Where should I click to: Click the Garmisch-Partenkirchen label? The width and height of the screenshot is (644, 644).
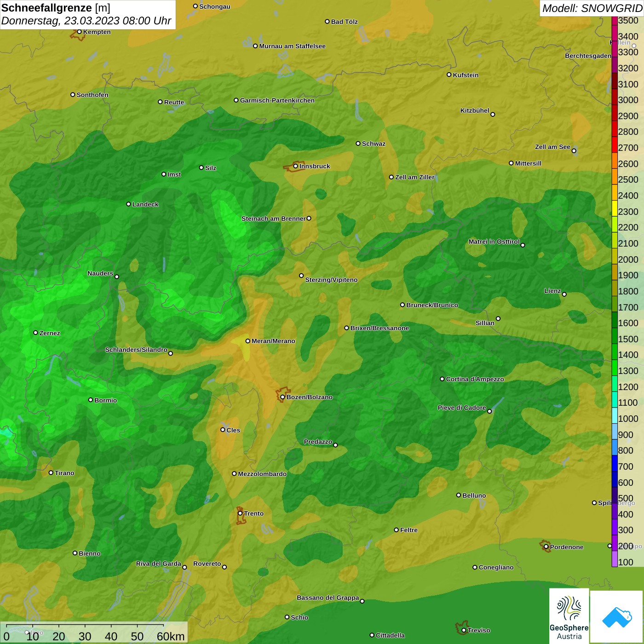coord(277,100)
